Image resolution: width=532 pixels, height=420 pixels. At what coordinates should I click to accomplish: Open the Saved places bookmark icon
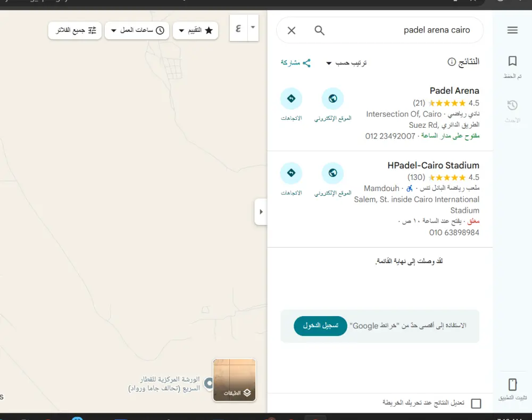click(512, 61)
